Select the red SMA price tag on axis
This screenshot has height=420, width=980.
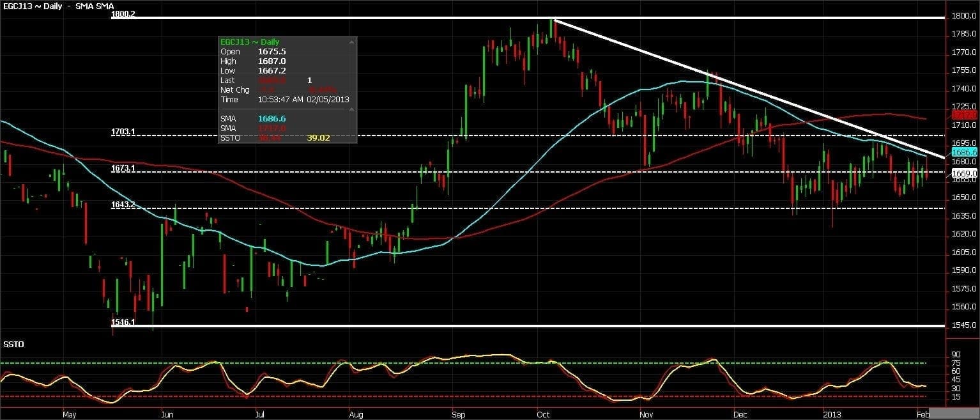click(965, 115)
